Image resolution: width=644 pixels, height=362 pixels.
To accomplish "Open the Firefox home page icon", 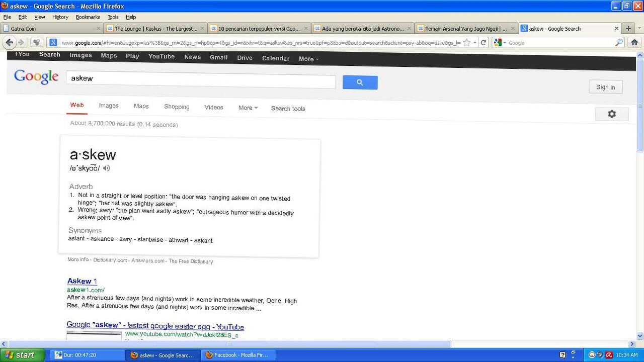I will tap(634, 43).
